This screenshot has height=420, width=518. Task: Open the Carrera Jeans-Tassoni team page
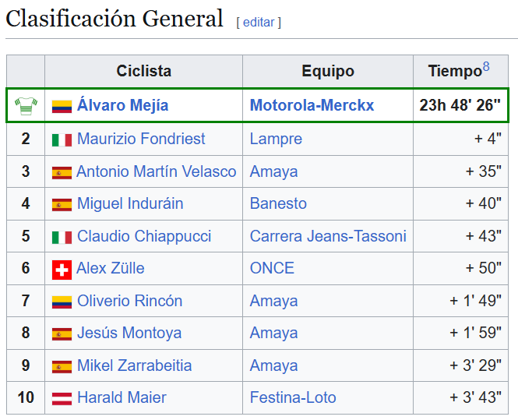tap(328, 236)
